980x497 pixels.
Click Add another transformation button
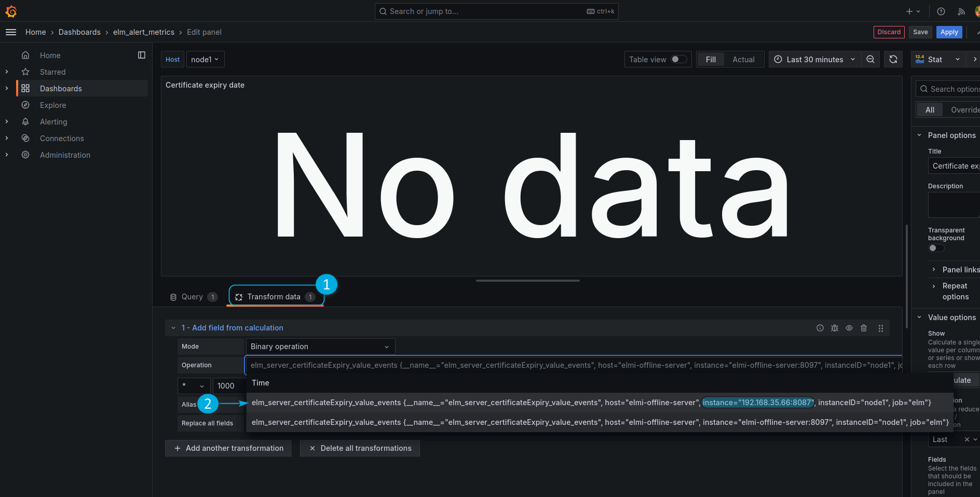coord(228,448)
